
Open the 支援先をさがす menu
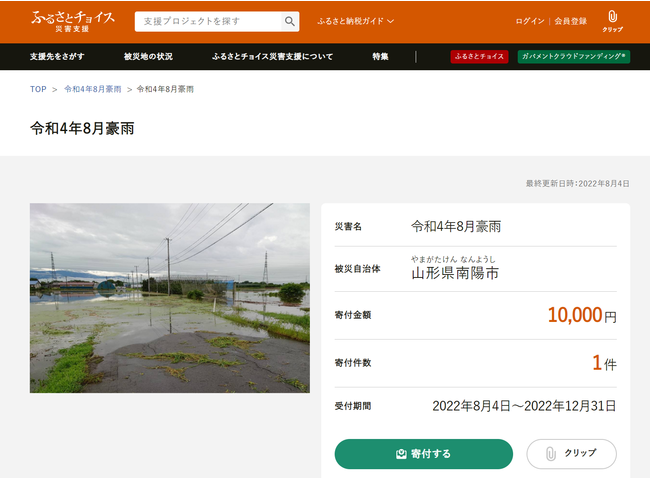57,57
